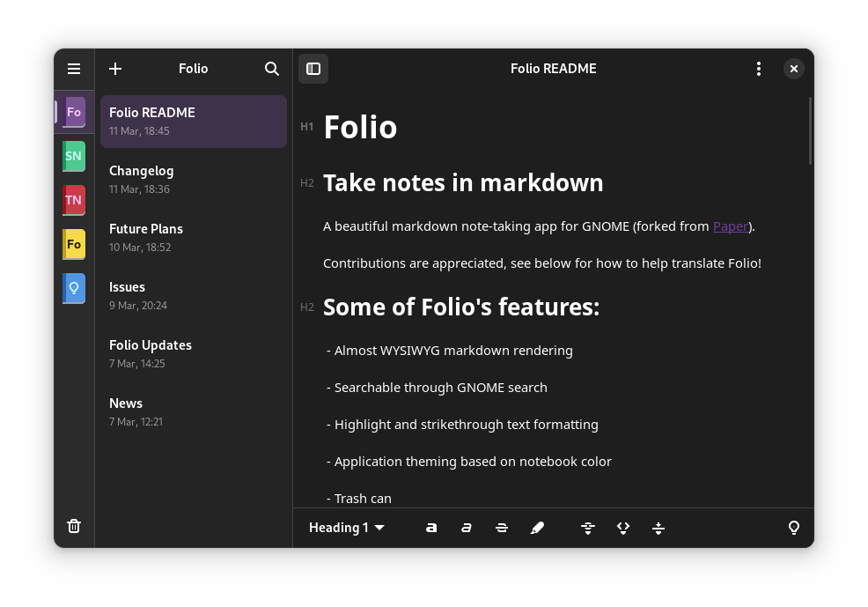This screenshot has width=868, height=607.
Task: Open search in the notes list
Action: coord(272,69)
